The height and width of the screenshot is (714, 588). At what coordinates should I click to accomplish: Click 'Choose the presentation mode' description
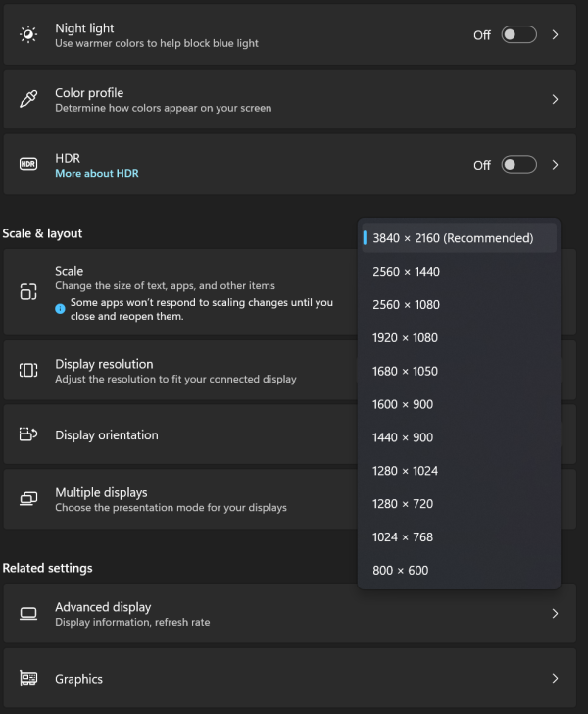tap(171, 507)
